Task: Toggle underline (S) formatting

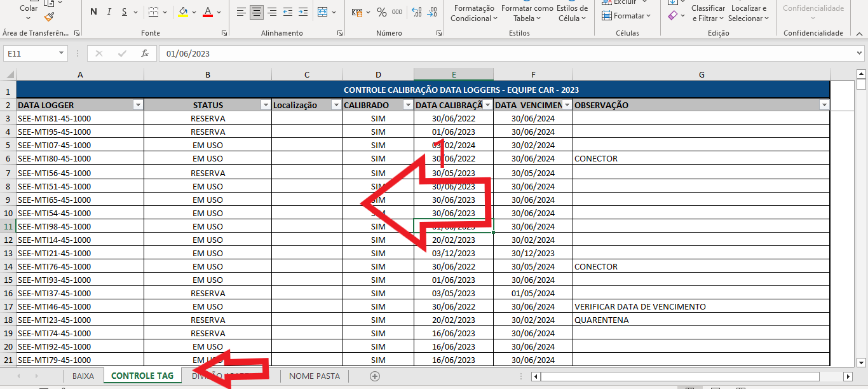Action: [125, 11]
